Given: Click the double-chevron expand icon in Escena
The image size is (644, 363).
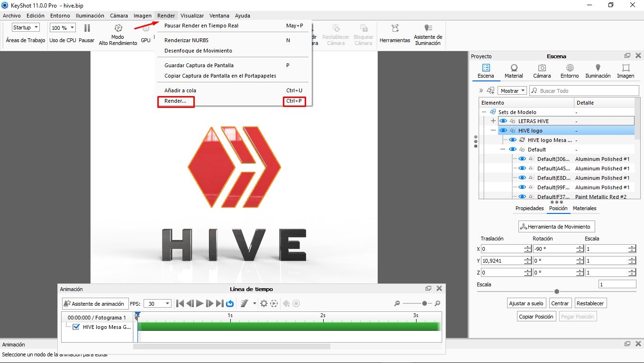Looking at the screenshot, I should [481, 90].
